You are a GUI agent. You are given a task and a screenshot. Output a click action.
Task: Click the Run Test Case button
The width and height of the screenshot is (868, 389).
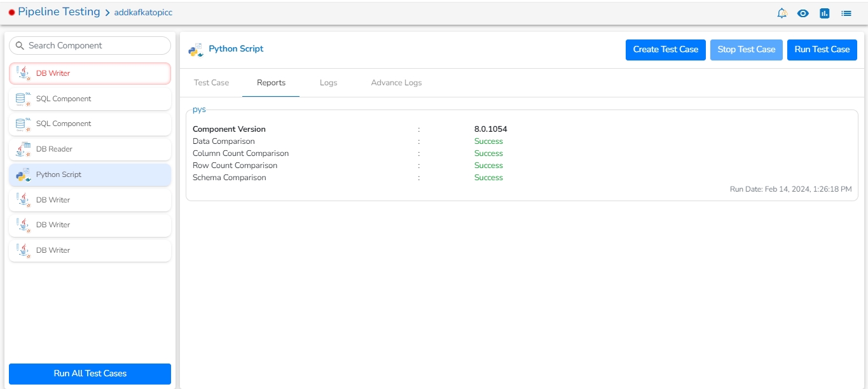[x=822, y=50]
